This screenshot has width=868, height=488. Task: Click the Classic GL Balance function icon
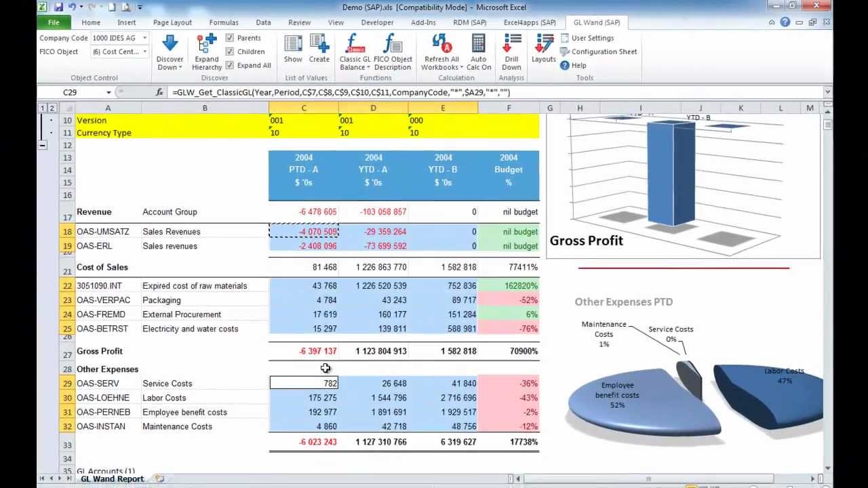coord(355,43)
